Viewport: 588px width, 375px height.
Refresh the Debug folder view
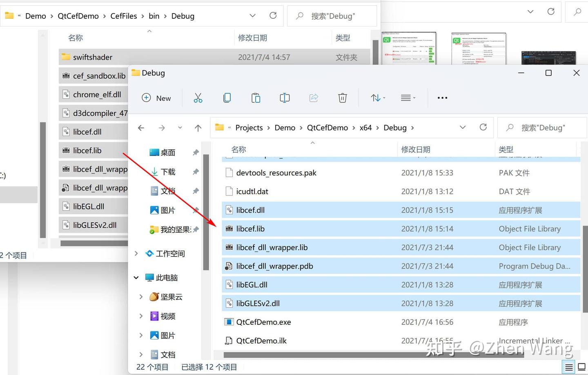click(x=483, y=127)
